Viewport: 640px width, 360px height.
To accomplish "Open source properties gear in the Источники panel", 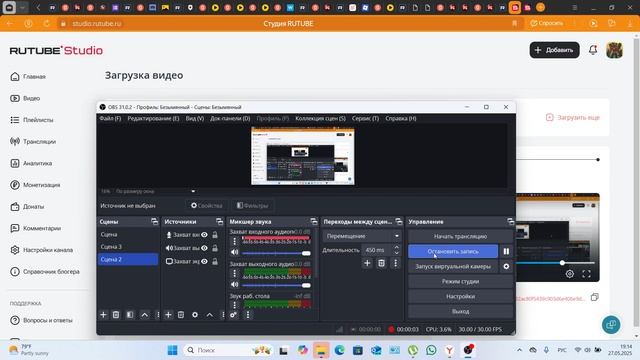I will pyautogui.click(x=195, y=315).
